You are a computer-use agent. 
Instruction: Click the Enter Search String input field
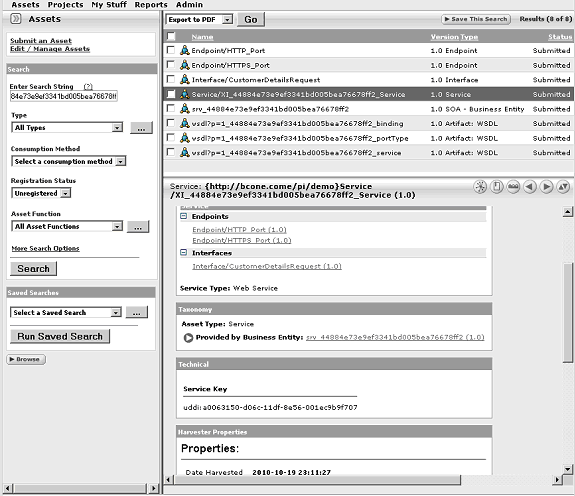pos(63,96)
